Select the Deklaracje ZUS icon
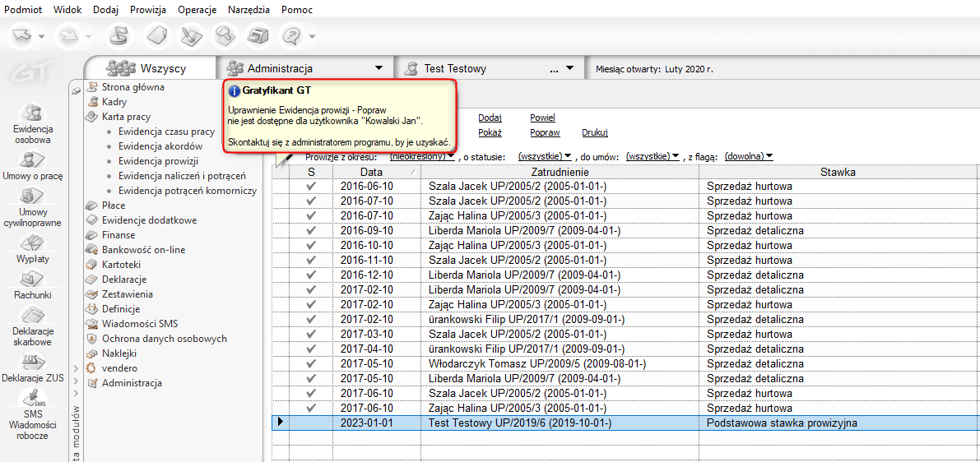Viewport: 980px width, 462px height. [32, 363]
